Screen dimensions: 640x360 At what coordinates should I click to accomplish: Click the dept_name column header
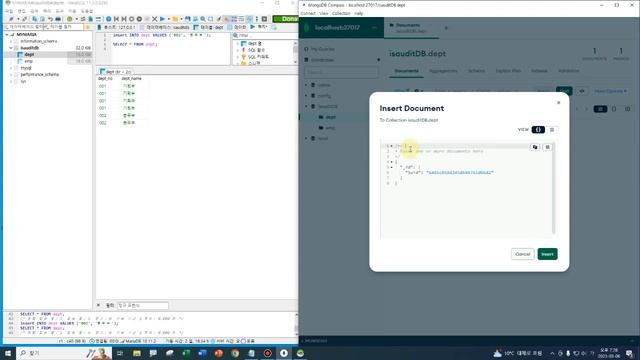click(x=131, y=78)
